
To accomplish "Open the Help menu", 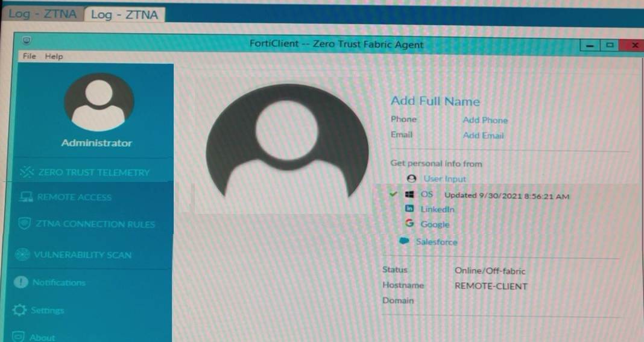I will tap(54, 56).
